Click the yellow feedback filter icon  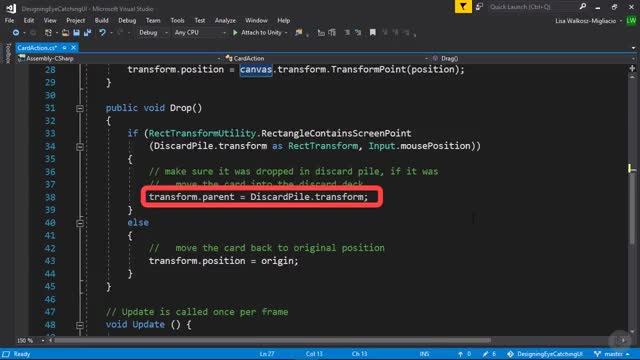click(463, 7)
